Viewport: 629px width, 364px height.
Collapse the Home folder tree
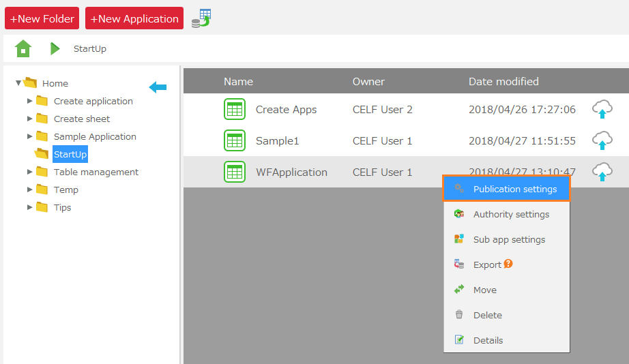pyautogui.click(x=18, y=83)
